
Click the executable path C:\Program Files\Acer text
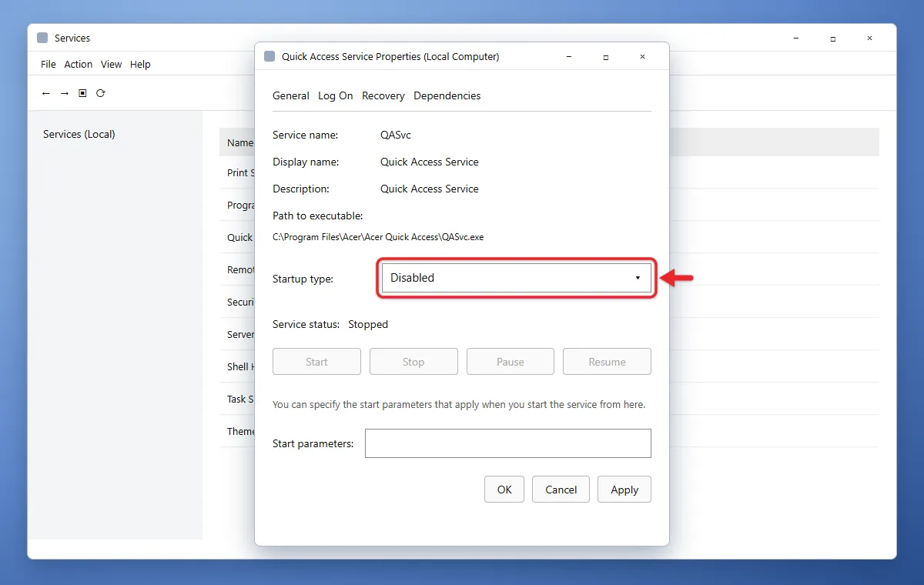(x=378, y=237)
